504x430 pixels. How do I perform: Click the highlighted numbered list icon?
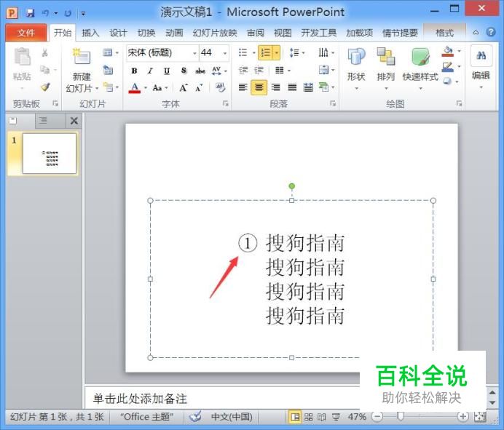266,52
